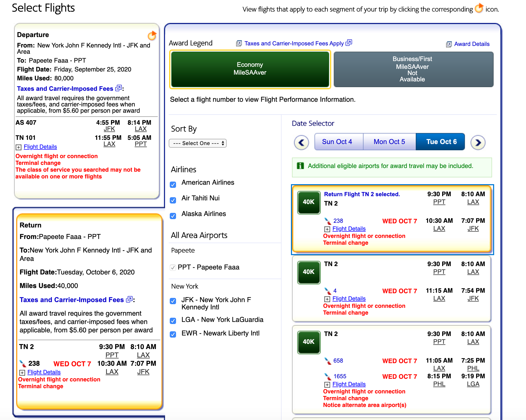526x420 pixels.
Task: Click the American Airlines logo beside flight 1655
Action: (328, 377)
